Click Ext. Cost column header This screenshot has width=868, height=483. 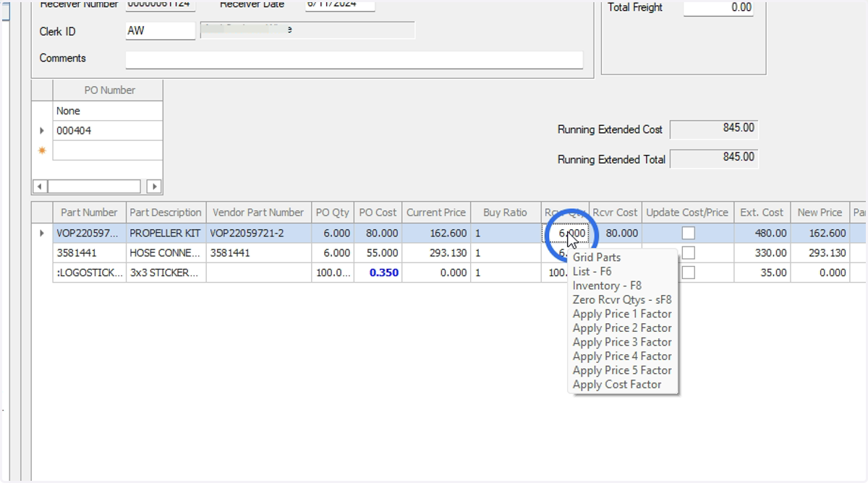[762, 213]
